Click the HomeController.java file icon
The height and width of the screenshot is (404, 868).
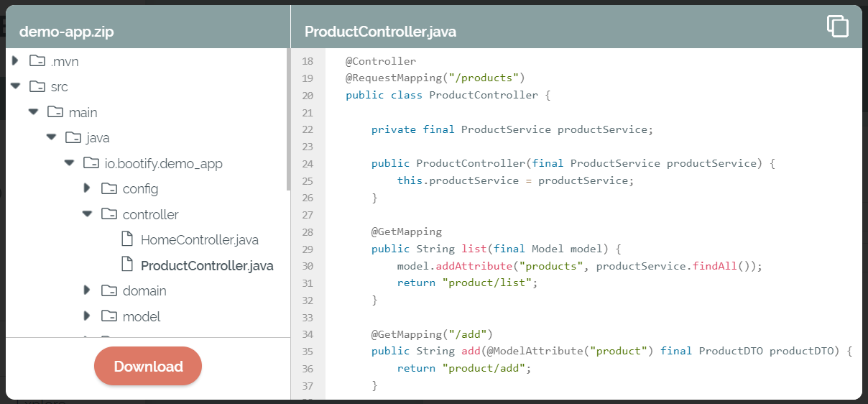(127, 239)
